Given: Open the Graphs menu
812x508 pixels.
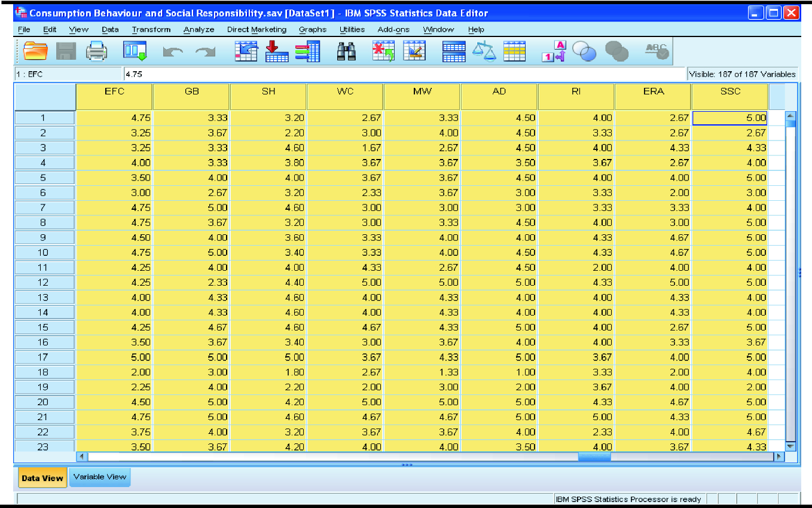Looking at the screenshot, I should [x=313, y=29].
